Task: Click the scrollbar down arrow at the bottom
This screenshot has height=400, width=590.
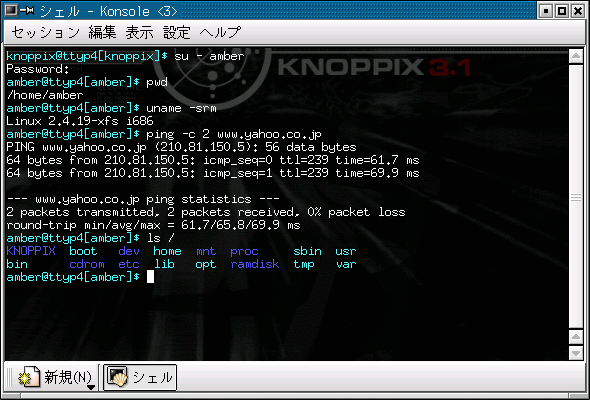Action: click(x=576, y=353)
